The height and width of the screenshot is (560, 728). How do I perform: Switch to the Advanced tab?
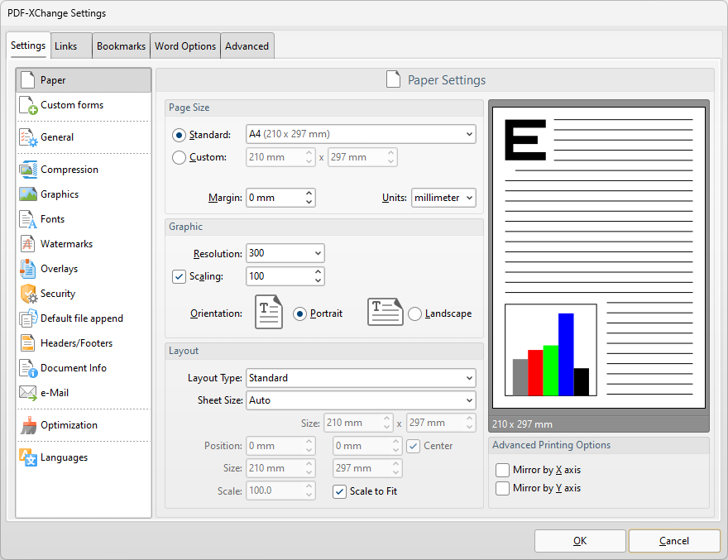click(x=247, y=46)
